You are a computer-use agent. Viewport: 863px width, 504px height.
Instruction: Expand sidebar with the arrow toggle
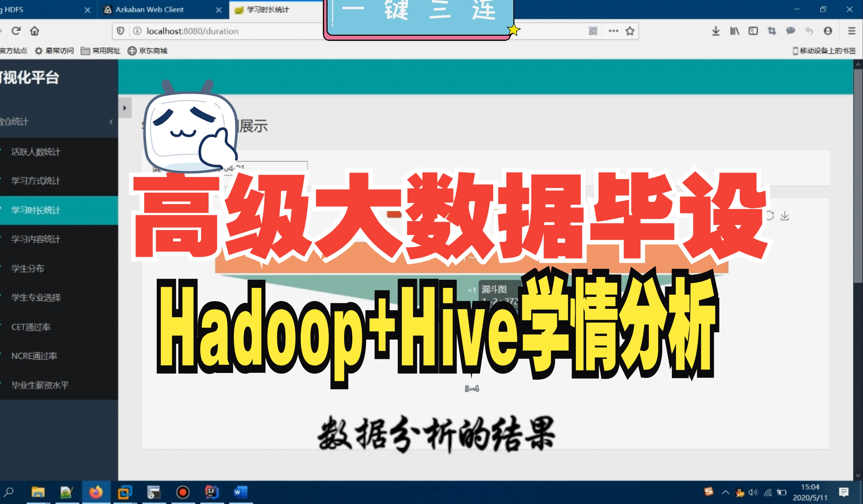click(x=125, y=108)
